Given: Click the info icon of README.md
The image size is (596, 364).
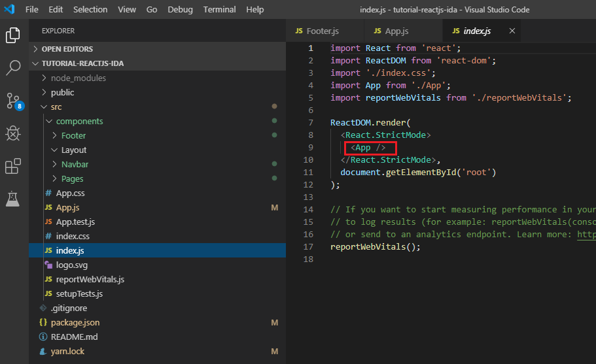Looking at the screenshot, I should click(43, 337).
